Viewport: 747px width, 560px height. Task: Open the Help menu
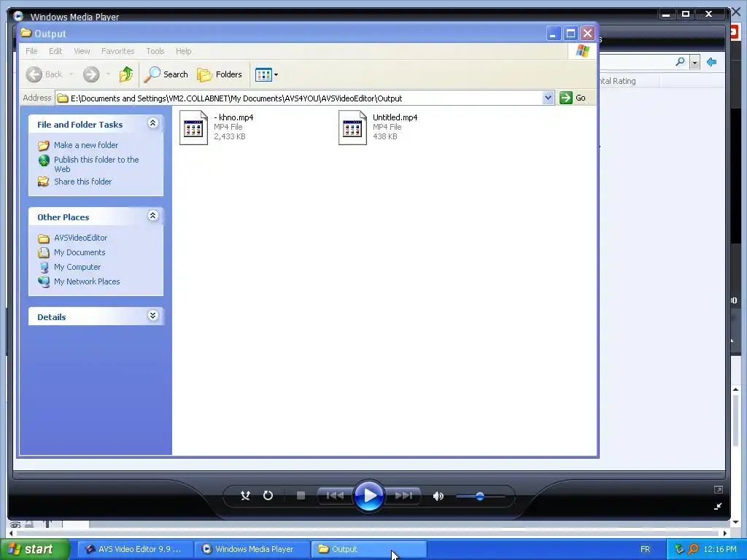pyautogui.click(x=183, y=51)
